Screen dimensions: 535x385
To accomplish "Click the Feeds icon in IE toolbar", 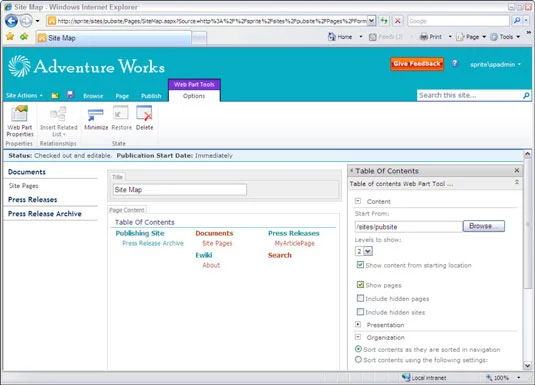I will 373,37.
